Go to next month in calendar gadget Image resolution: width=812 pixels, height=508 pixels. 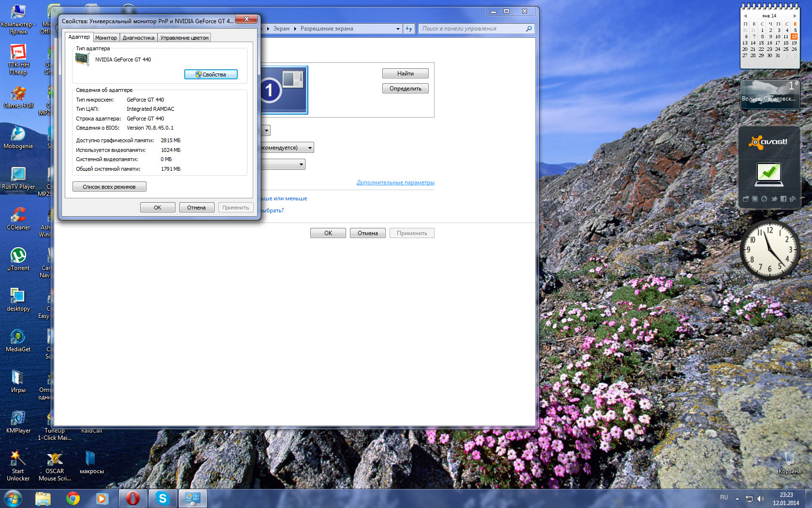pyautogui.click(x=795, y=16)
